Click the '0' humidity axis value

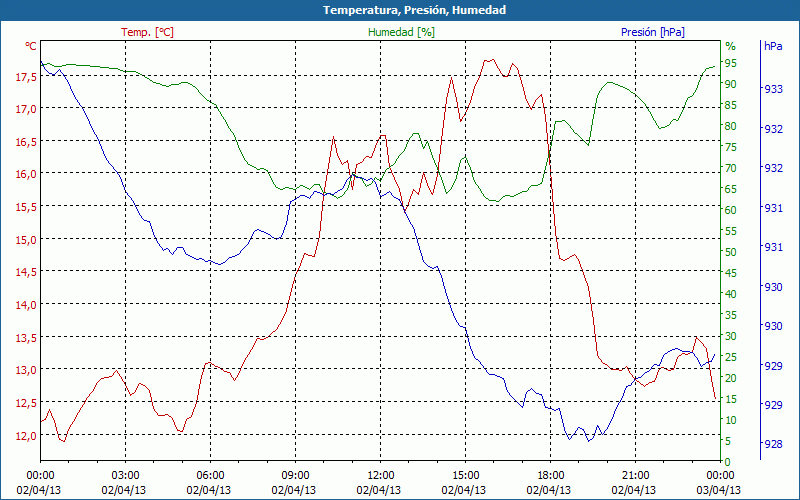point(727,462)
